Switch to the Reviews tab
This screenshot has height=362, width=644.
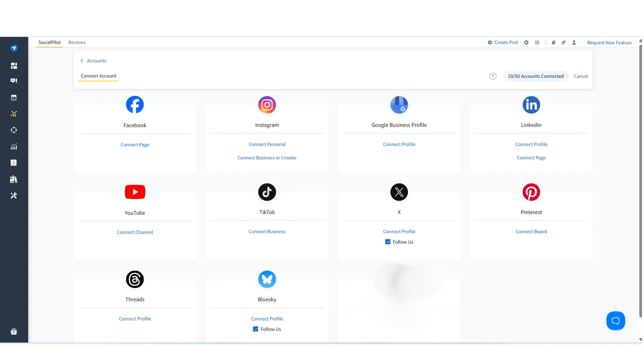pos(77,42)
